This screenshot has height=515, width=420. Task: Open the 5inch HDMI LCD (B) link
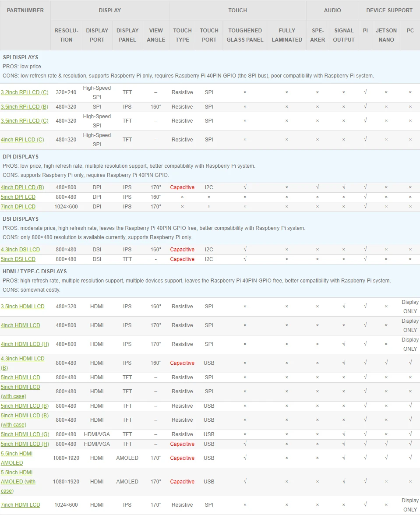coord(25,406)
